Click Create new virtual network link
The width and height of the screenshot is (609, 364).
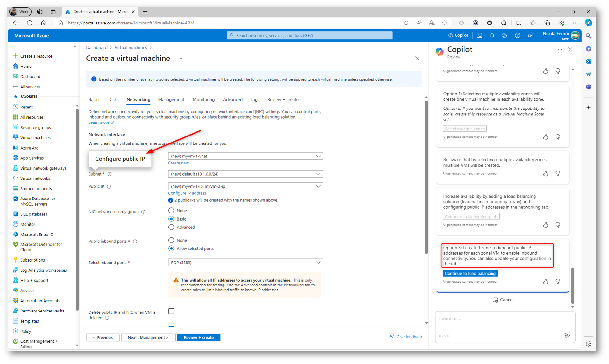coord(178,163)
